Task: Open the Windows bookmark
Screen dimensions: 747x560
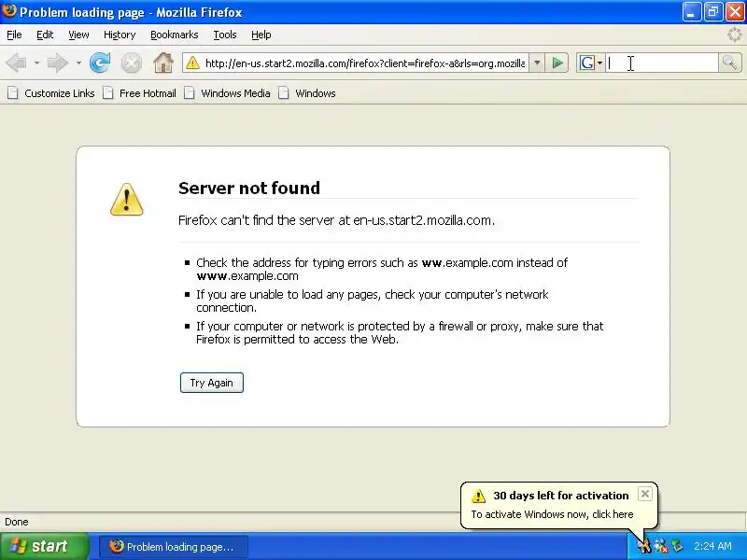Action: pyautogui.click(x=307, y=92)
